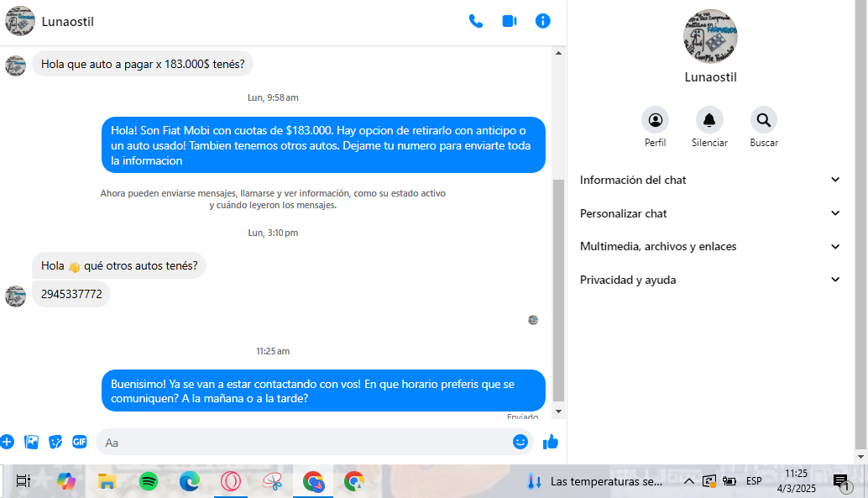Viewport: 868px width, 498px height.
Task: Expand Privacidad y ayuda section
Action: [709, 280]
